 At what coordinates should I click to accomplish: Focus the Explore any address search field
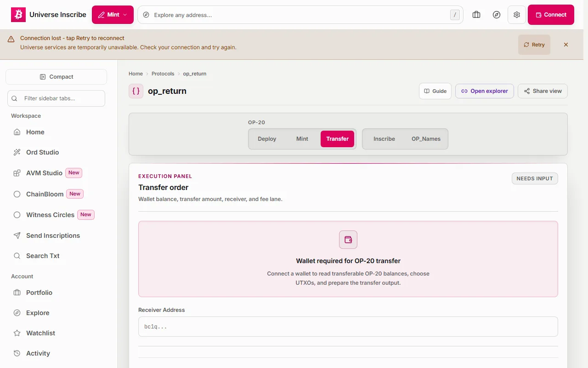pyautogui.click(x=300, y=15)
